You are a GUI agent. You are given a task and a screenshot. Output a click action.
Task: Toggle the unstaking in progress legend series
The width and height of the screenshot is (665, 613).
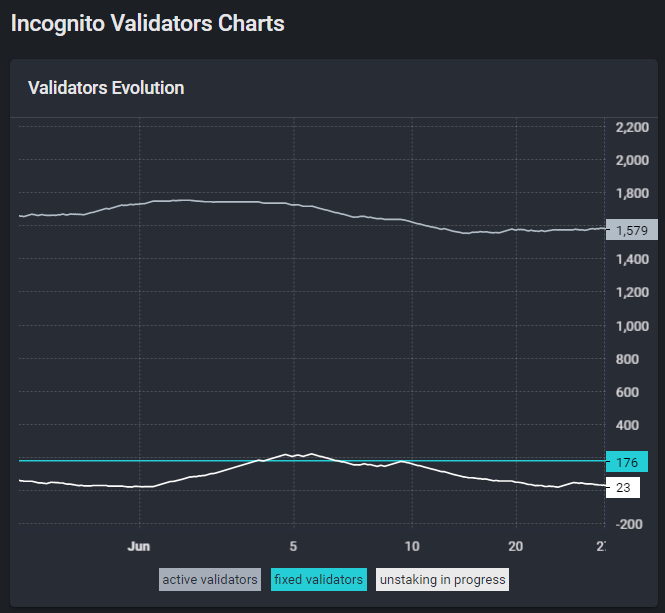pos(442,579)
